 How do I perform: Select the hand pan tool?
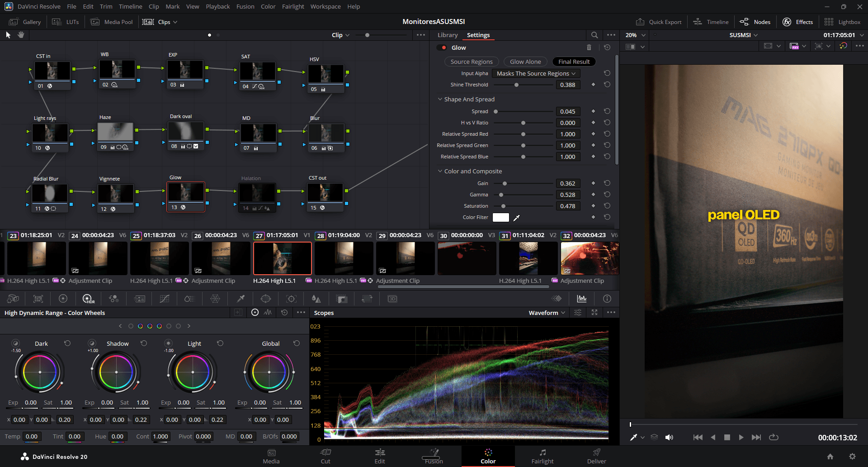tap(21, 35)
